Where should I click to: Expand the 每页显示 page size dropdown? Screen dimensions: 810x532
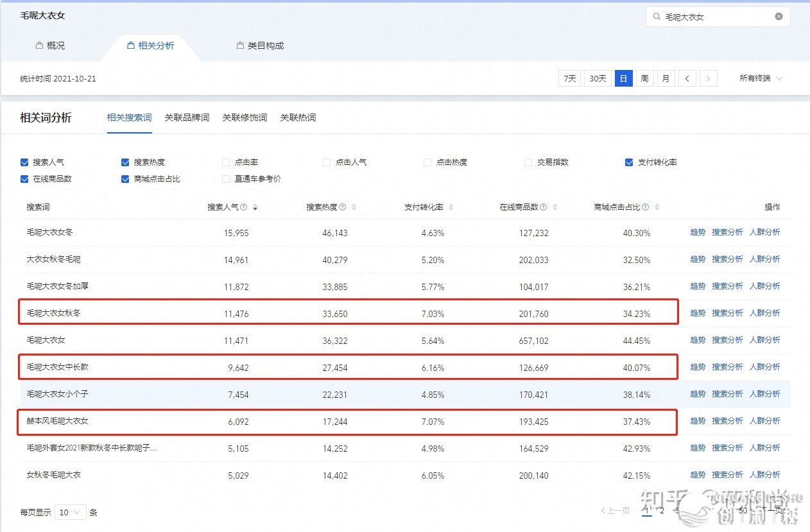click(x=71, y=512)
